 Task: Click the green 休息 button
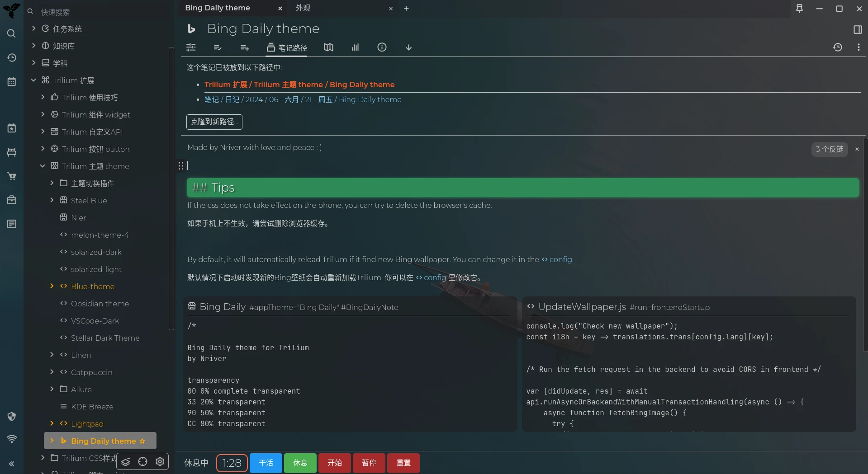point(300,463)
